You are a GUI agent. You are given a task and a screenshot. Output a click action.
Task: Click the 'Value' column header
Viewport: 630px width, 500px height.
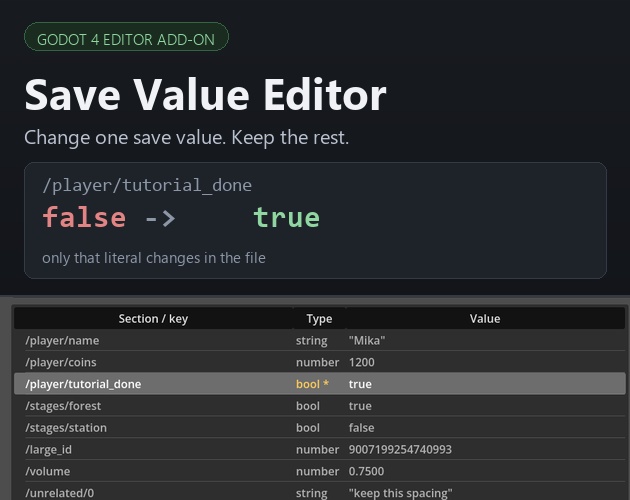point(485,318)
